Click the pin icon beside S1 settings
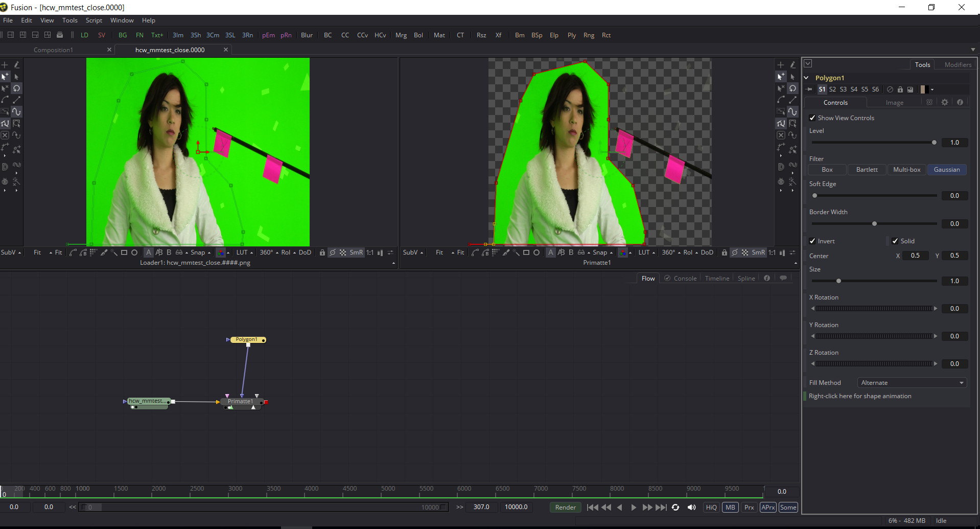The image size is (980, 529). coord(809,89)
